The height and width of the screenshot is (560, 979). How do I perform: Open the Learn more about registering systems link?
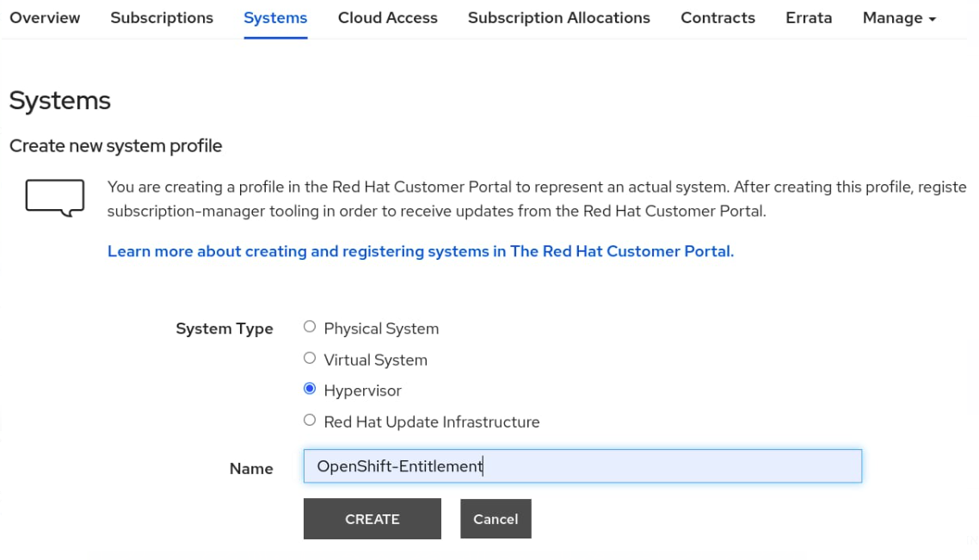coord(420,252)
